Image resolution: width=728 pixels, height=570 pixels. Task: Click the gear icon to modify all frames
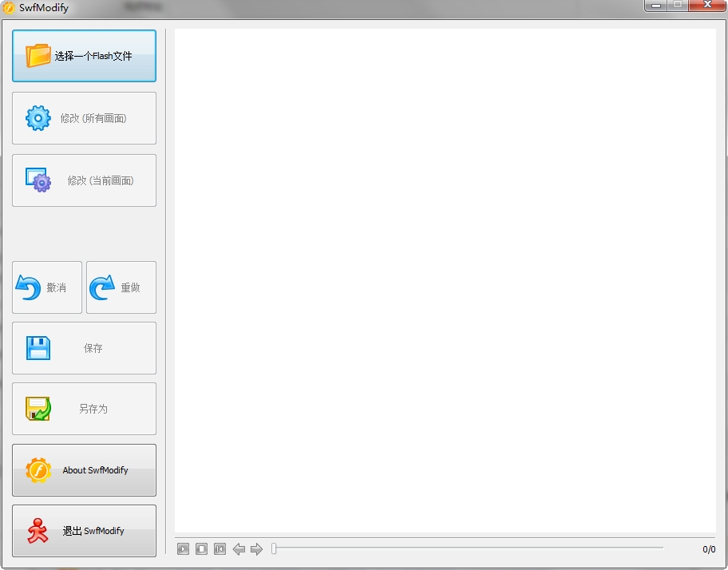pyautogui.click(x=84, y=118)
